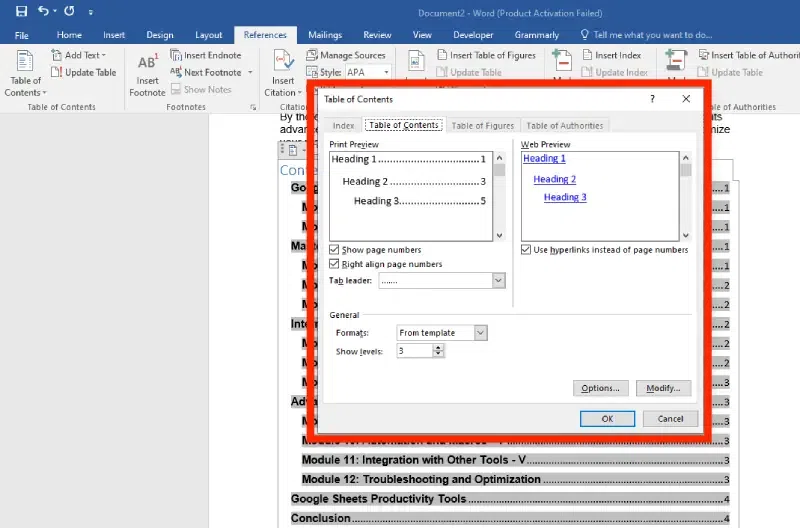Open the File menu
Screen dimensions: 800x528
(x=21, y=35)
